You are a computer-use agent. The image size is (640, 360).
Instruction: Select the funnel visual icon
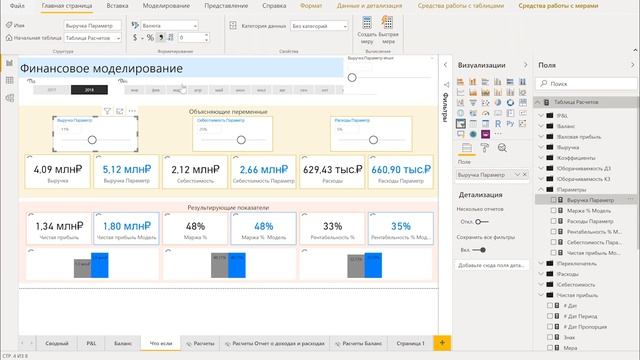pyautogui.click(x=473, y=102)
